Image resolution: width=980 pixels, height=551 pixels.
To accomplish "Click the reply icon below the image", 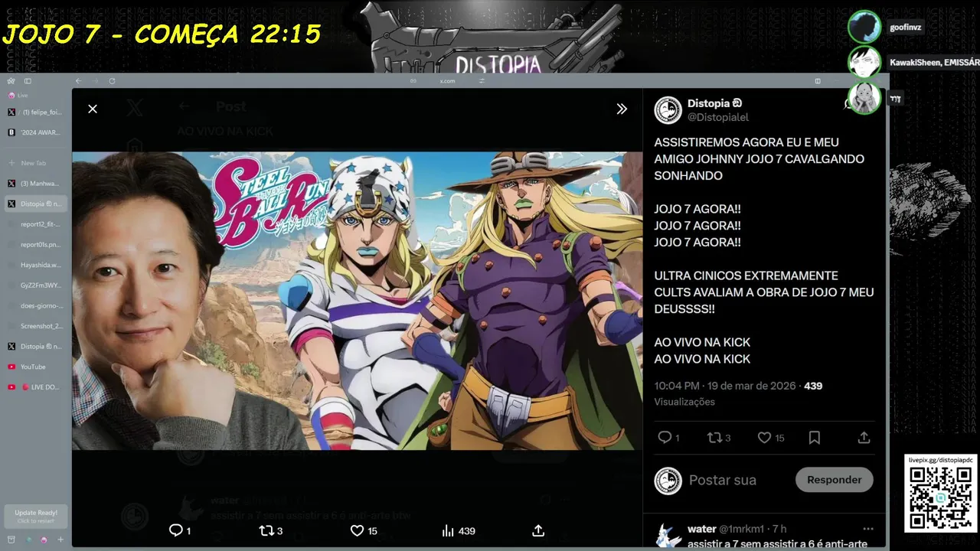I will pyautogui.click(x=175, y=530).
